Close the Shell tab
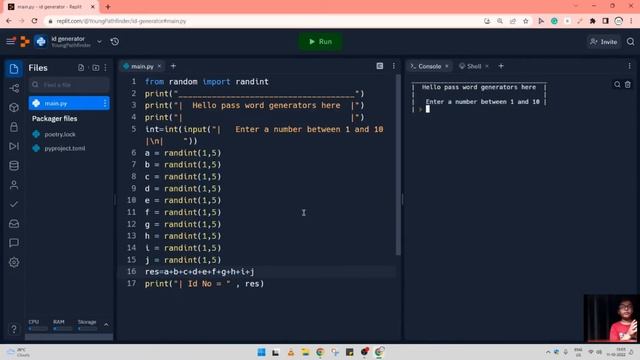 pos(487,66)
